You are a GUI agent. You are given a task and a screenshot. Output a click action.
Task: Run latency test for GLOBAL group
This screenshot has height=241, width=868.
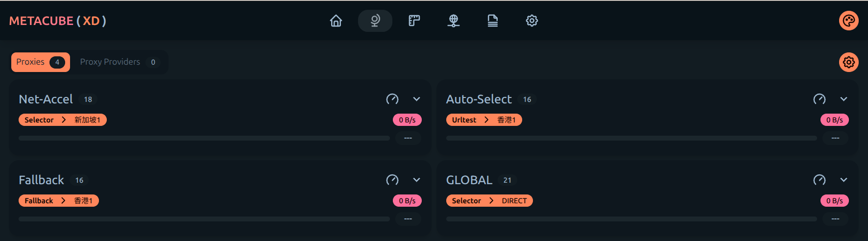820,180
